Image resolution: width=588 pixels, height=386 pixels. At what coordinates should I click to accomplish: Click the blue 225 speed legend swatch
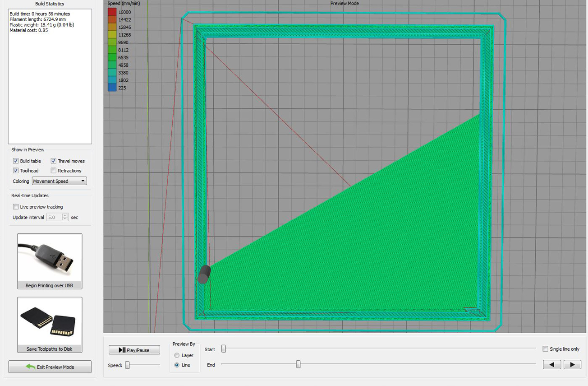112,88
